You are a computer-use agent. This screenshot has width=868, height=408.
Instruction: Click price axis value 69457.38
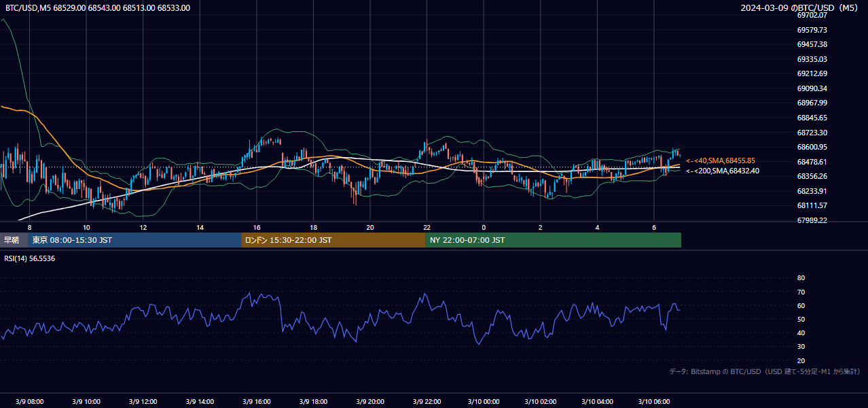(x=812, y=44)
